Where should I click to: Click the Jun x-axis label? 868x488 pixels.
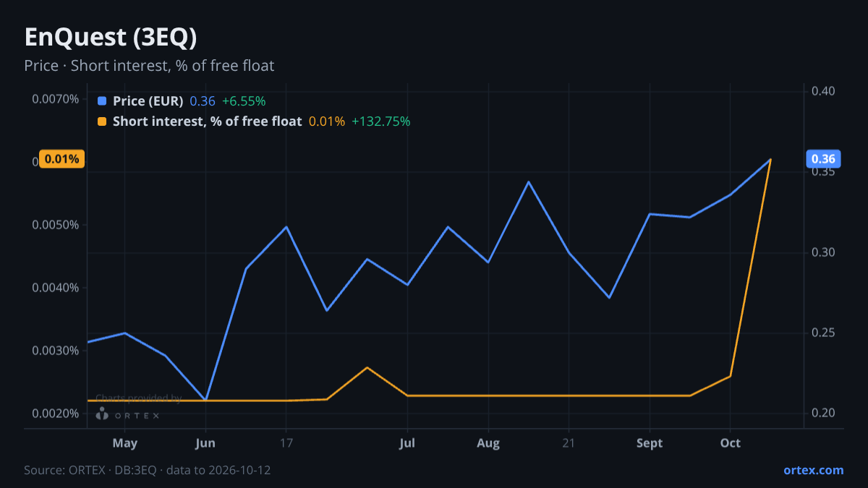(205, 443)
